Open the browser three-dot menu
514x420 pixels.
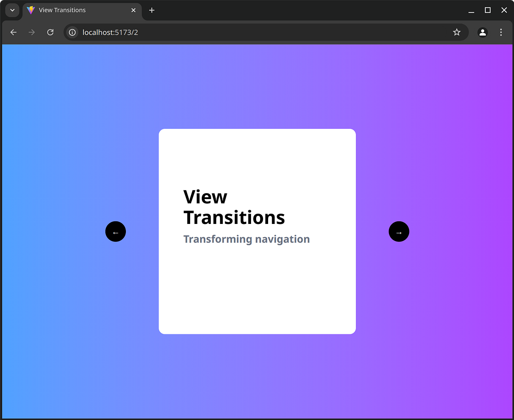pyautogui.click(x=501, y=32)
